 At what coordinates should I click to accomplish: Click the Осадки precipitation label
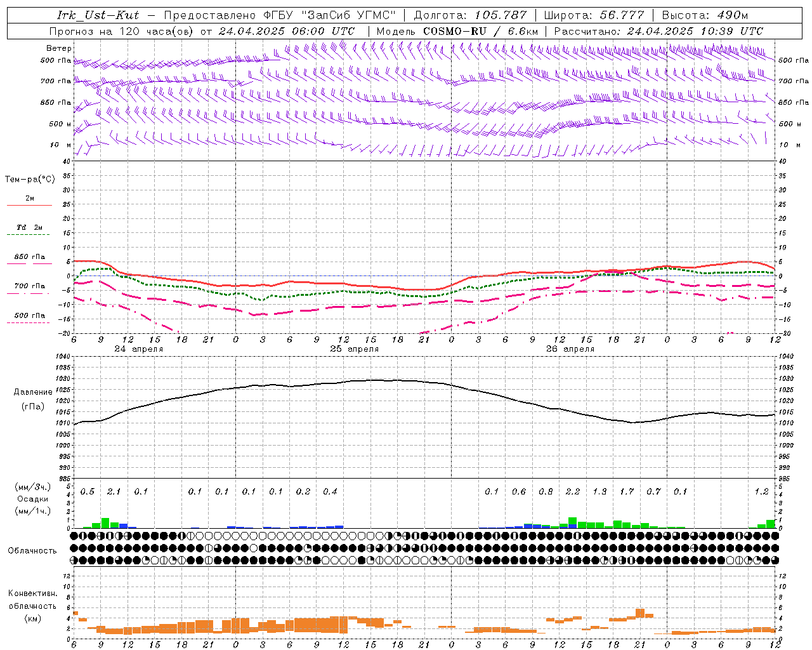coord(32,499)
